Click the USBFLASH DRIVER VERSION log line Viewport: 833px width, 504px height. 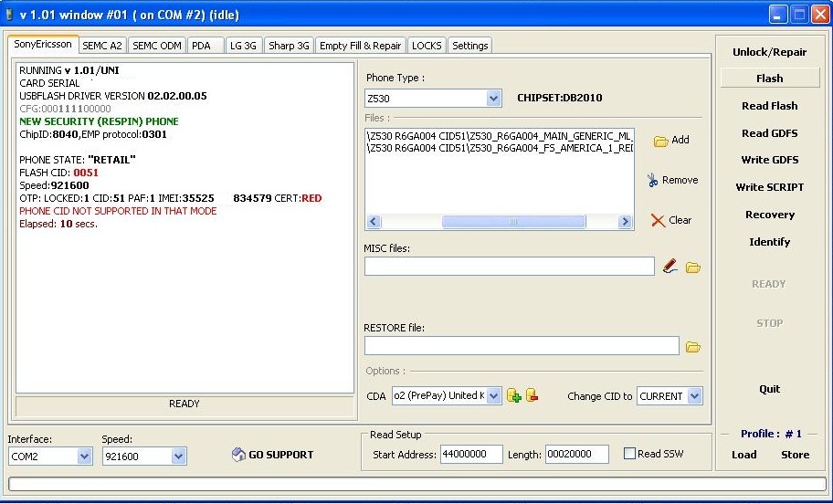(113, 96)
